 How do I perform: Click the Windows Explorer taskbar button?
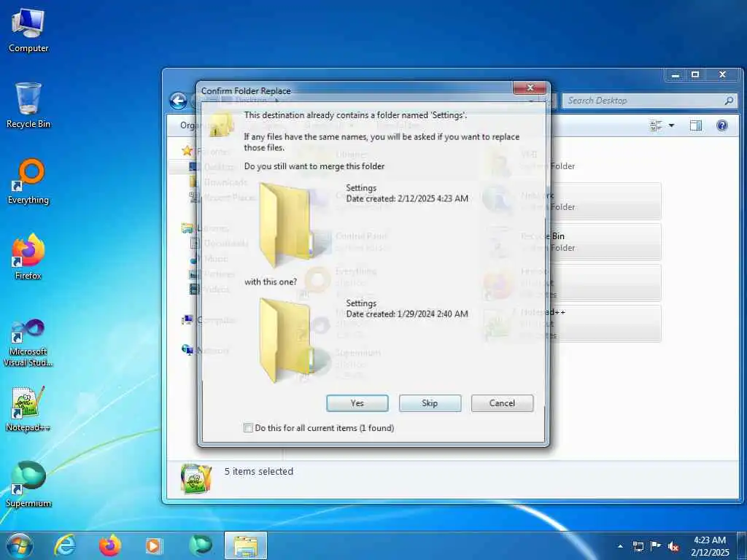pyautogui.click(x=245, y=545)
